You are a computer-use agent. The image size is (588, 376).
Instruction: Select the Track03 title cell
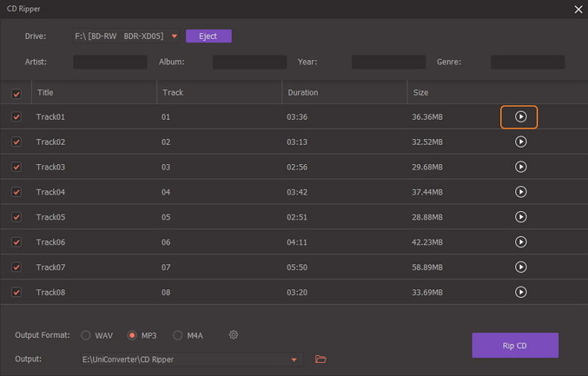(x=51, y=167)
